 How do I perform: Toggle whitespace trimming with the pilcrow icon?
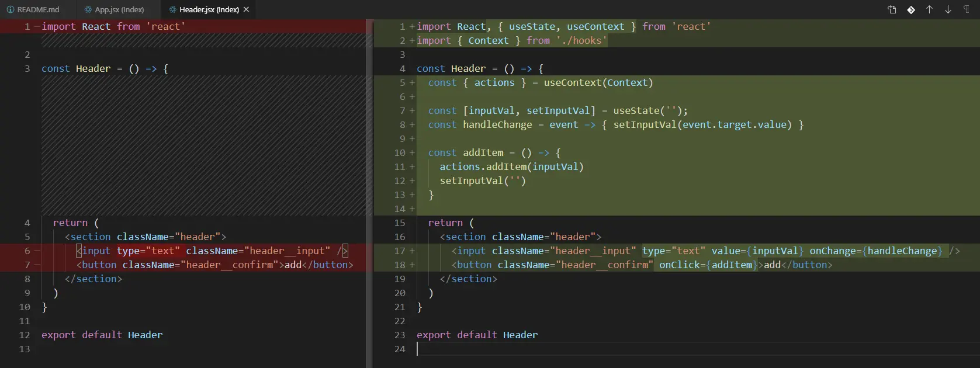(967, 9)
